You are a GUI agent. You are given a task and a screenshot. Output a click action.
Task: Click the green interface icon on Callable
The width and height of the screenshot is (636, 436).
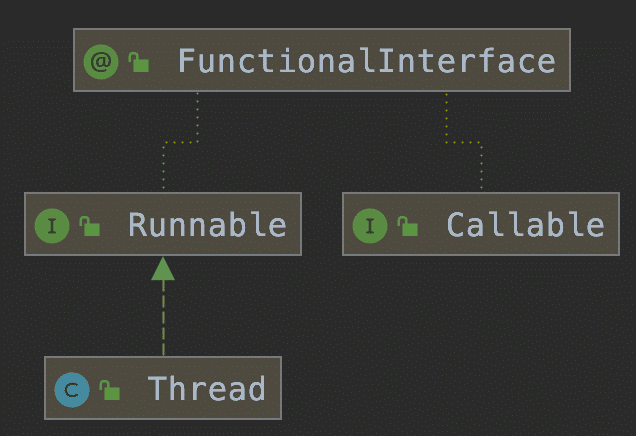(370, 226)
